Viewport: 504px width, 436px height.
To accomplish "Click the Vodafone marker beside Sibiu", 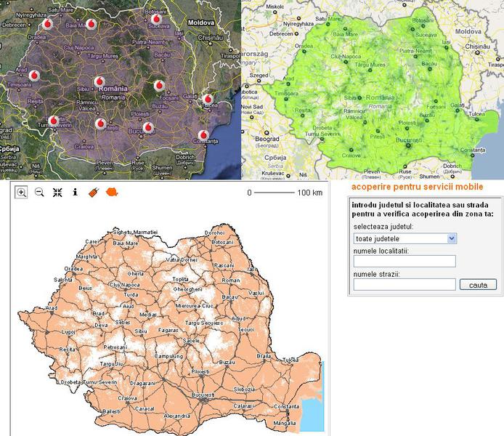I will (99, 82).
